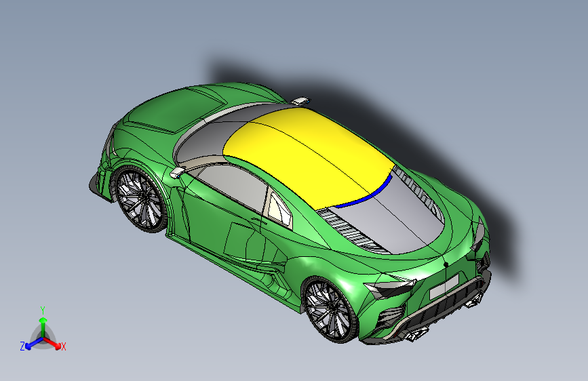Viewport: 588px width, 381px height.
Task: Pick the far-side door mirror
Action: [x=300, y=100]
